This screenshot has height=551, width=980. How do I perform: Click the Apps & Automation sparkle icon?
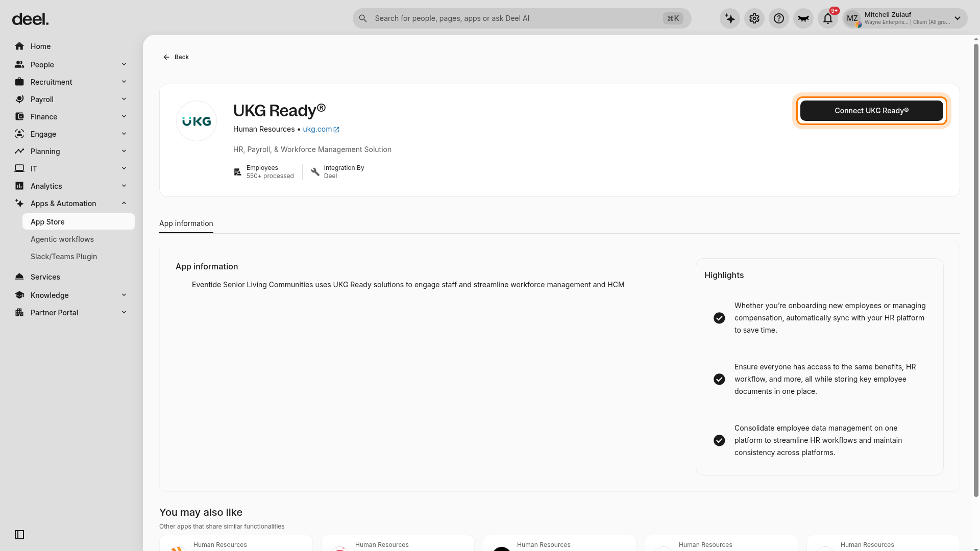[x=19, y=204]
